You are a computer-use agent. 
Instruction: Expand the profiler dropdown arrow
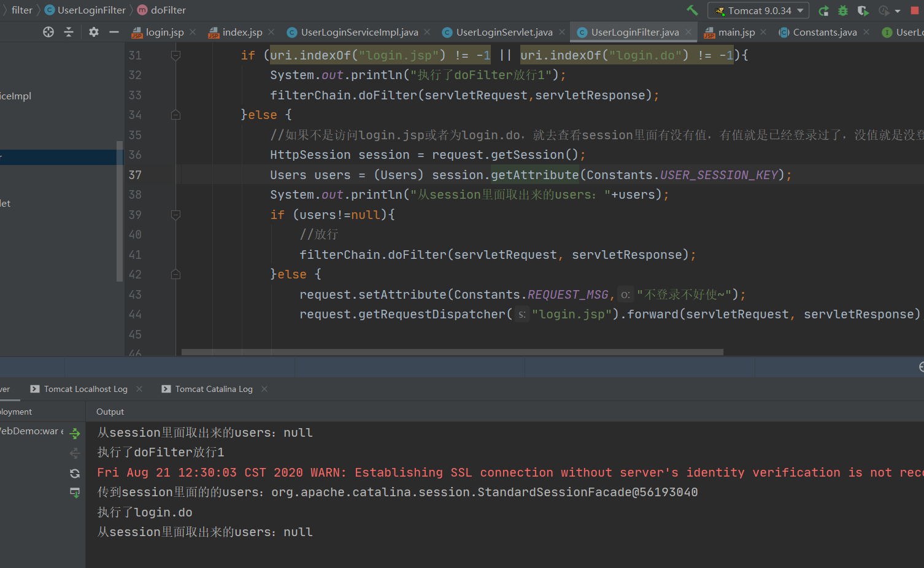(898, 11)
